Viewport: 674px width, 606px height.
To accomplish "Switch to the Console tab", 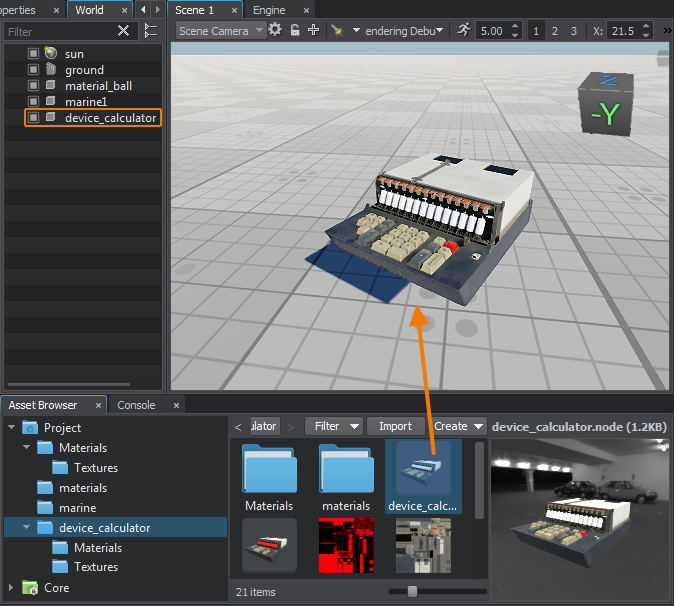I will (x=136, y=405).
